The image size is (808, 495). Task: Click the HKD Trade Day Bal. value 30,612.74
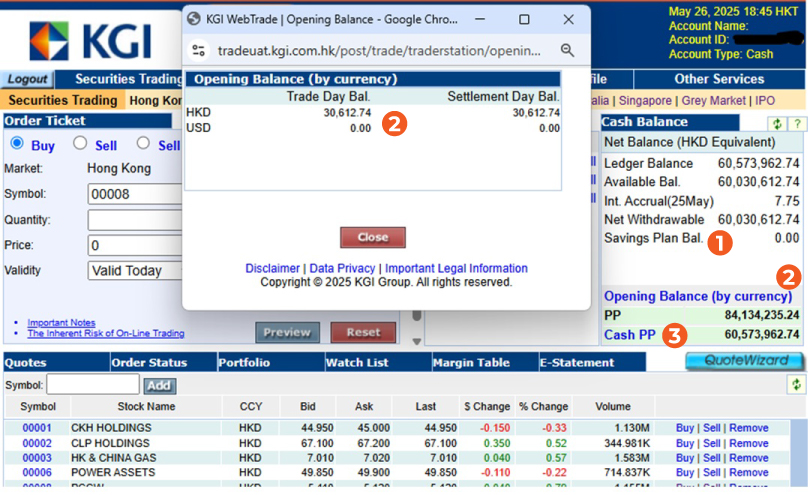click(347, 113)
